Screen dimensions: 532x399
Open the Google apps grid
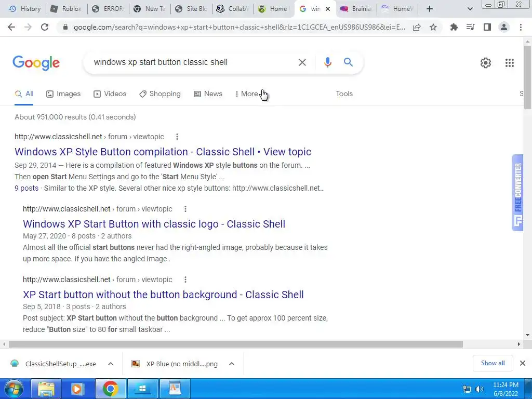tap(509, 63)
